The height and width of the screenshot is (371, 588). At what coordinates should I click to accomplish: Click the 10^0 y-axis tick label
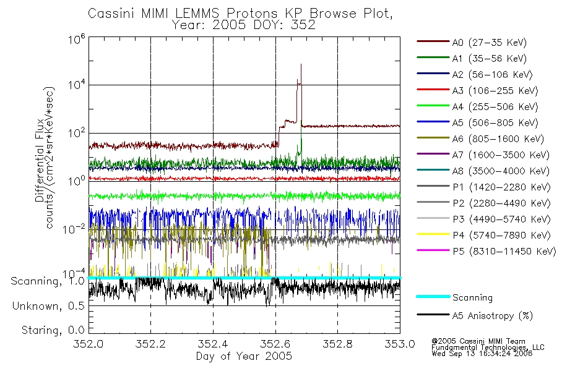[77, 181]
